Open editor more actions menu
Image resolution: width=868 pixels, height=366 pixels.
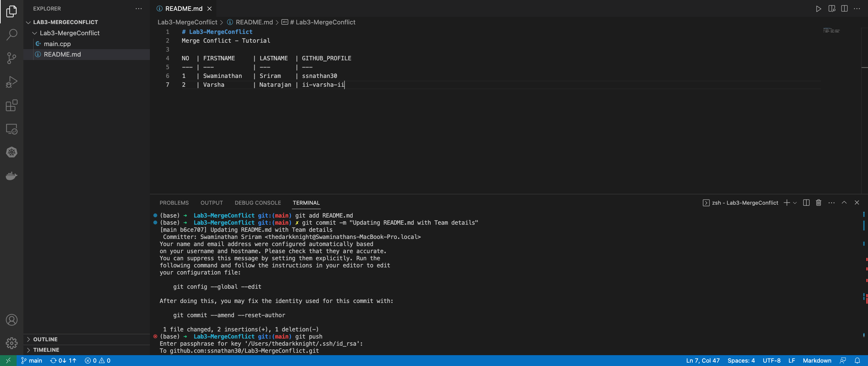857,8
